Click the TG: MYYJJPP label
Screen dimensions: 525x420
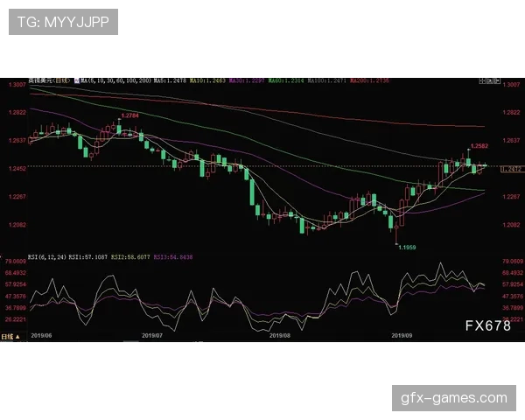click(x=63, y=21)
